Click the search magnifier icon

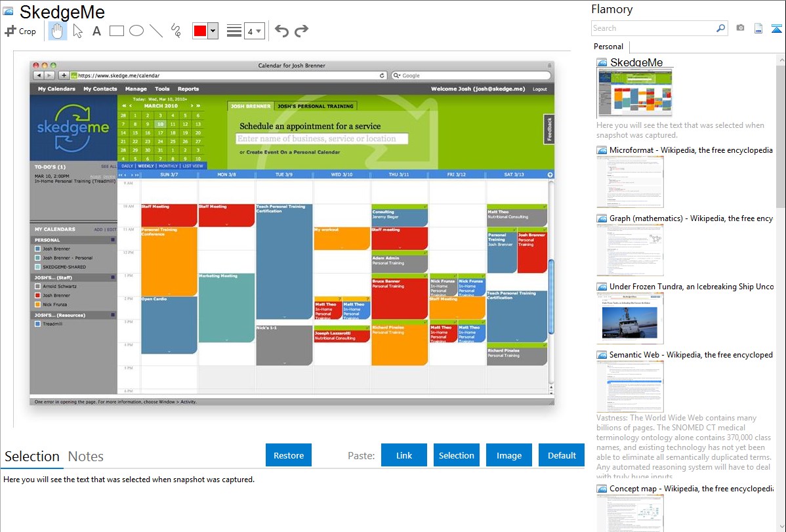[720, 28]
